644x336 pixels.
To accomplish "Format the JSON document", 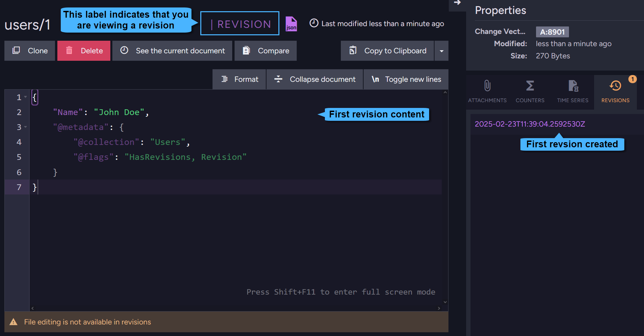I will point(239,79).
